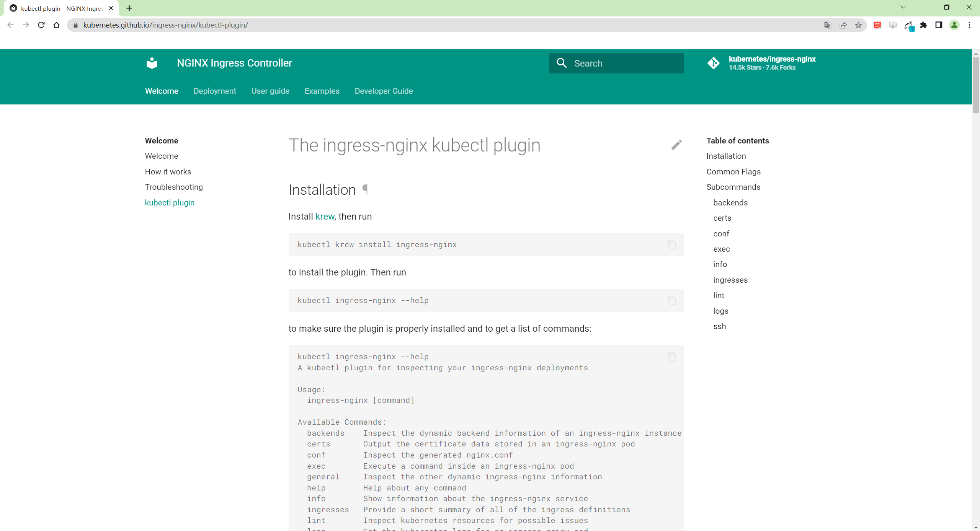This screenshot has width=980, height=531.
Task: Jump to Common Flags section
Action: coord(733,172)
